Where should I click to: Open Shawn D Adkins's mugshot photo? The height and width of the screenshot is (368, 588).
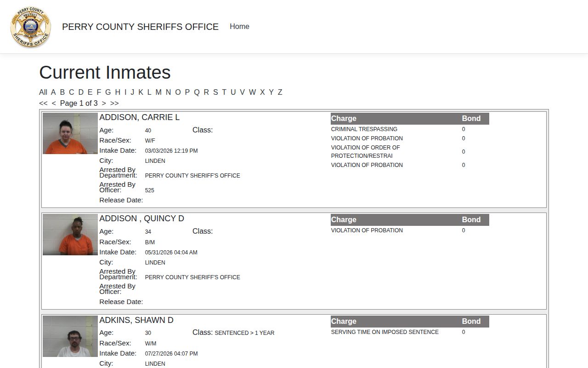point(70,336)
